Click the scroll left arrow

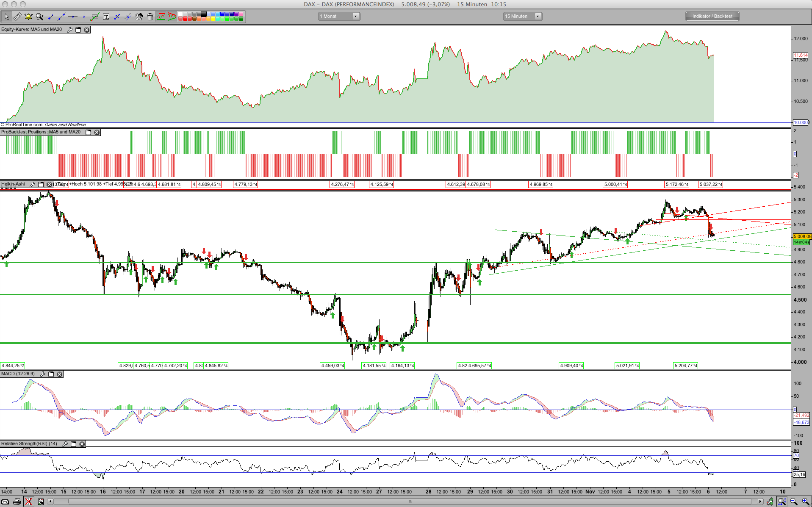[50, 502]
